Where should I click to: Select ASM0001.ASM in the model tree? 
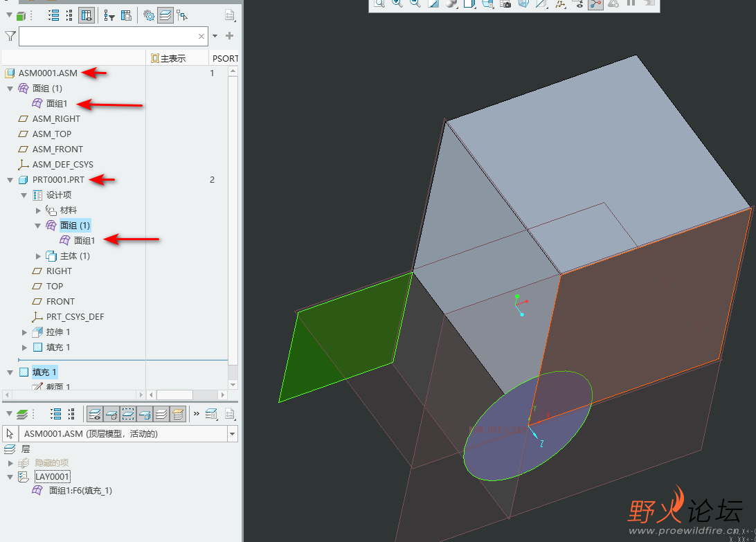[48, 73]
